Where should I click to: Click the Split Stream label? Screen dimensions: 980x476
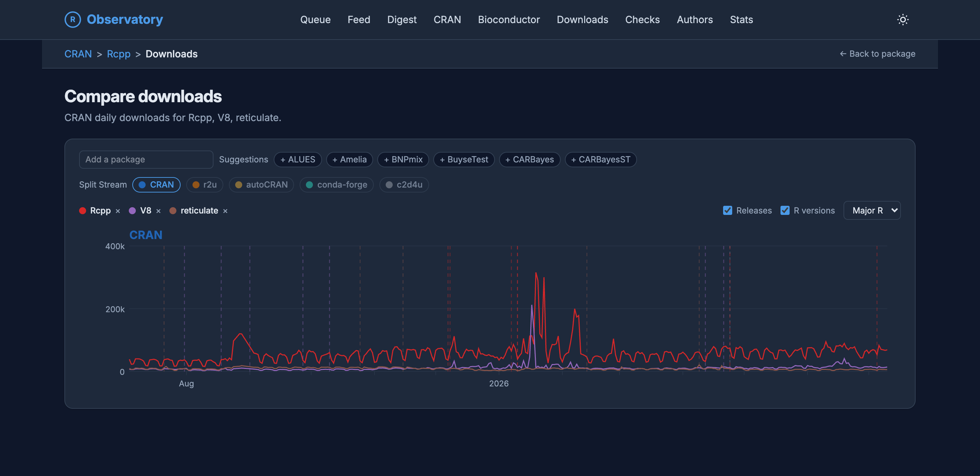click(x=103, y=184)
